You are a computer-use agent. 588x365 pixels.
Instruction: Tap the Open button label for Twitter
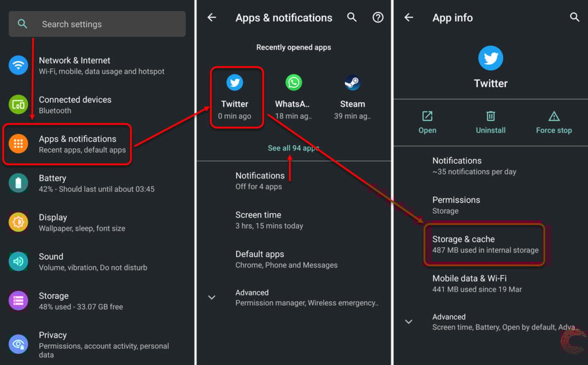[427, 130]
